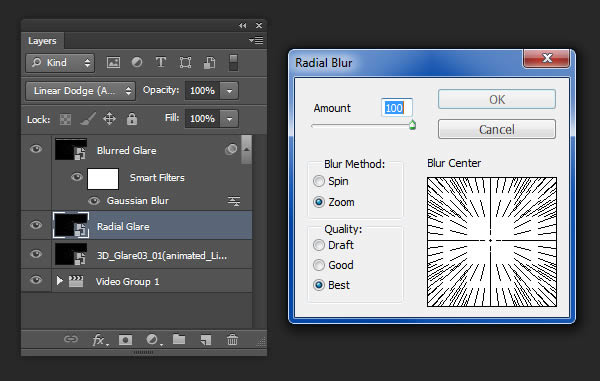Open Gaussian Blur filter blending options icon
Viewport: 600px width, 381px height.
pyautogui.click(x=234, y=201)
